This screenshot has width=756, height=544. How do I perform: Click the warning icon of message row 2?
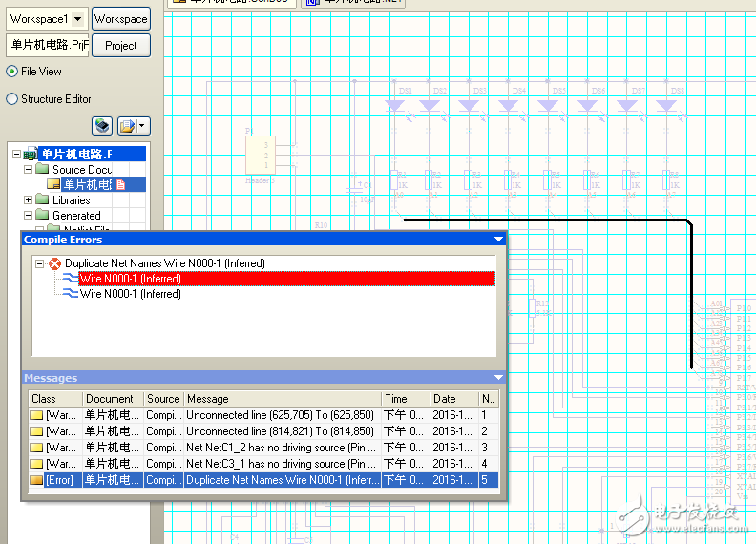coord(36,431)
